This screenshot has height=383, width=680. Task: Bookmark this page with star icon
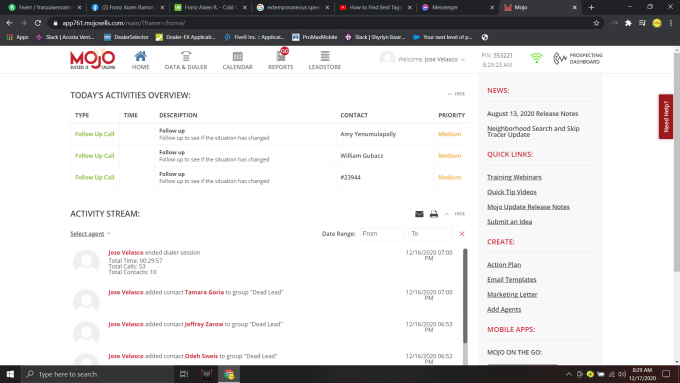596,23
